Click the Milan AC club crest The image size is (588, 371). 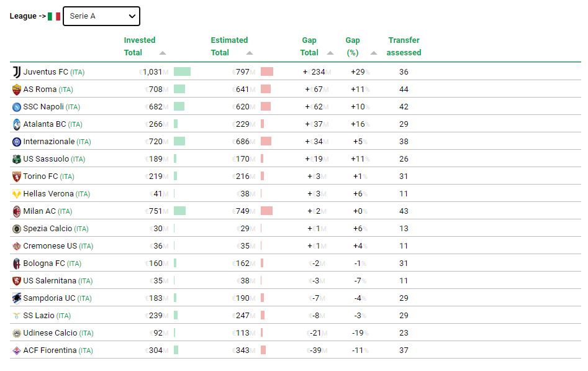coord(17,211)
